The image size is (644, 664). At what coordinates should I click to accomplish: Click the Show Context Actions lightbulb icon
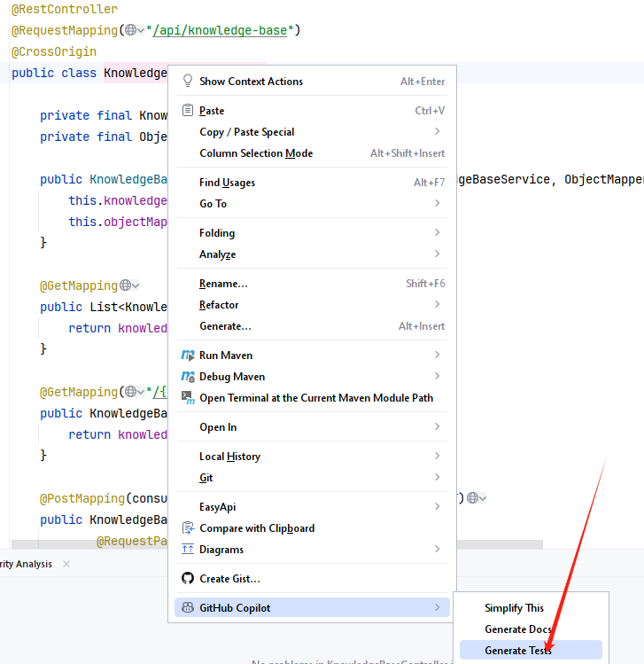(x=188, y=81)
